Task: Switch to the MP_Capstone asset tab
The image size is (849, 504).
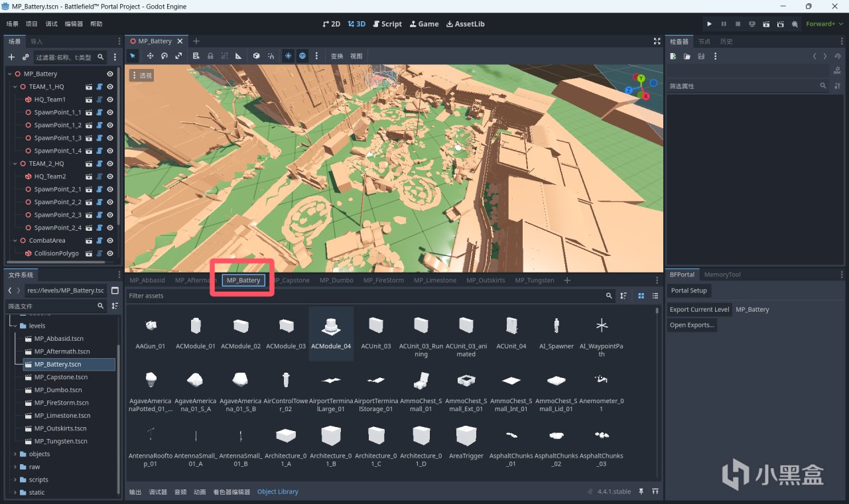Action: point(291,281)
